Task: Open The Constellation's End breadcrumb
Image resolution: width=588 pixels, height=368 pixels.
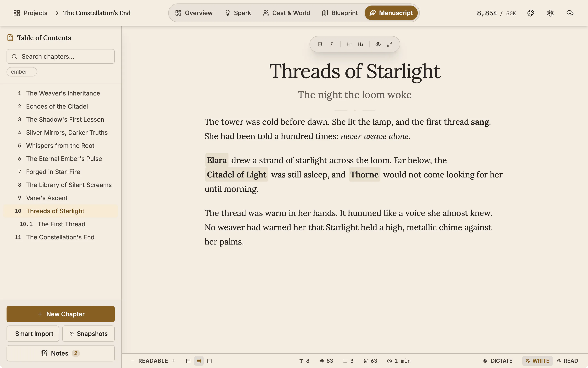Action: point(97,13)
